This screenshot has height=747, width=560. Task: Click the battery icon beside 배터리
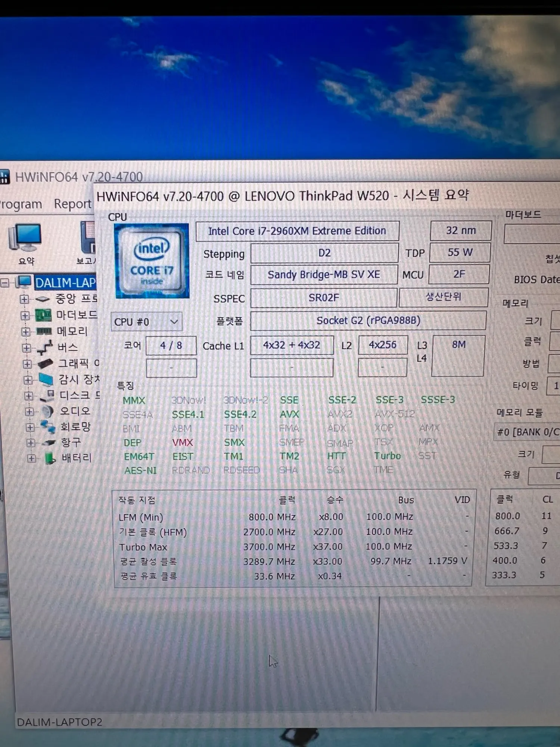click(50, 458)
